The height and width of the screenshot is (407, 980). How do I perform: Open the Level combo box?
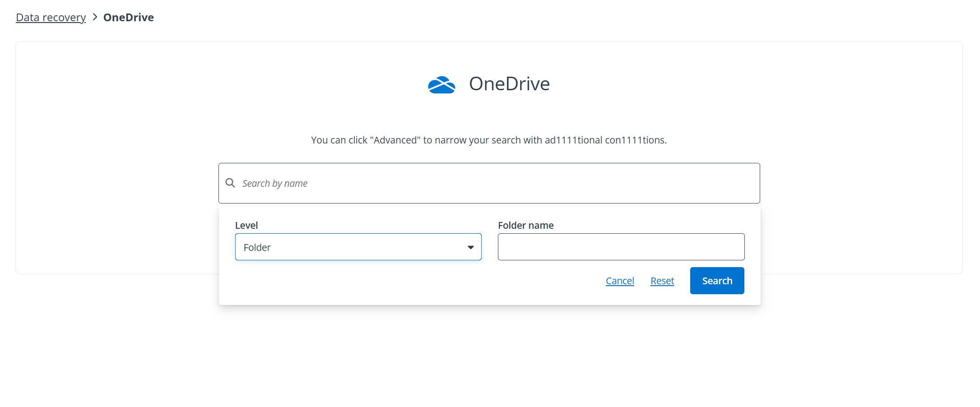pyautogui.click(x=358, y=247)
